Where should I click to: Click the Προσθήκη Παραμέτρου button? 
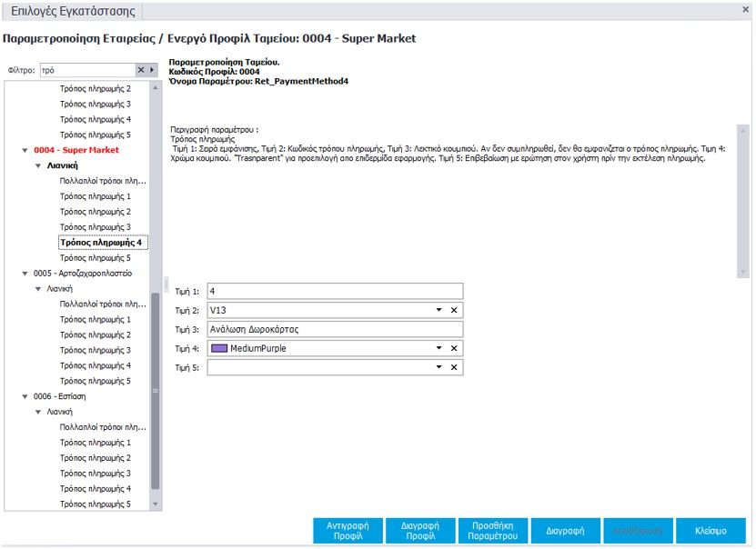tap(491, 530)
